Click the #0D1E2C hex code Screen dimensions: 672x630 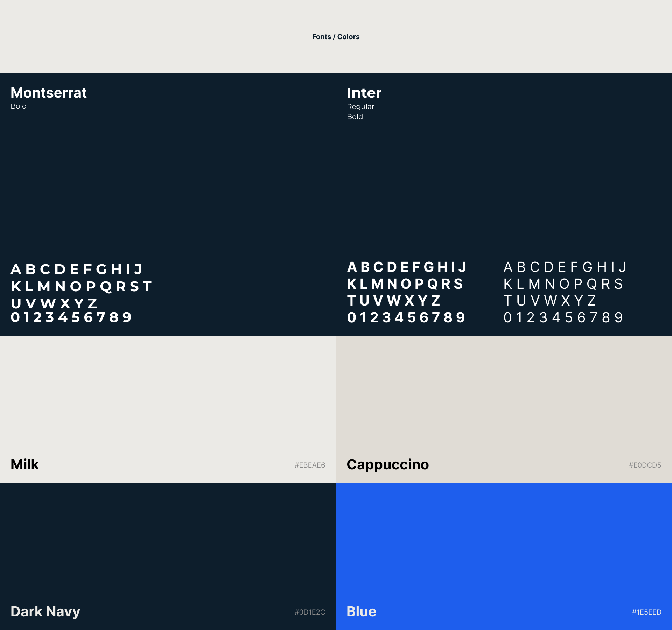[310, 612]
